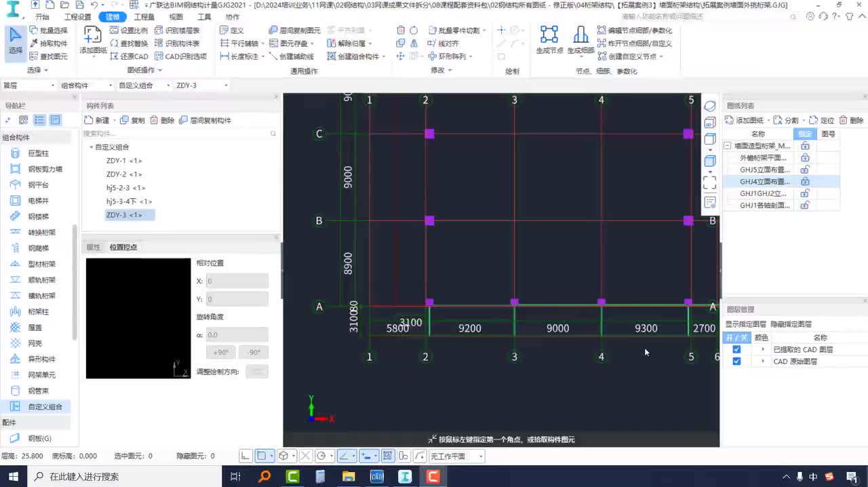Toggle lock for 墙面造型桁架 root drawing

click(x=805, y=146)
